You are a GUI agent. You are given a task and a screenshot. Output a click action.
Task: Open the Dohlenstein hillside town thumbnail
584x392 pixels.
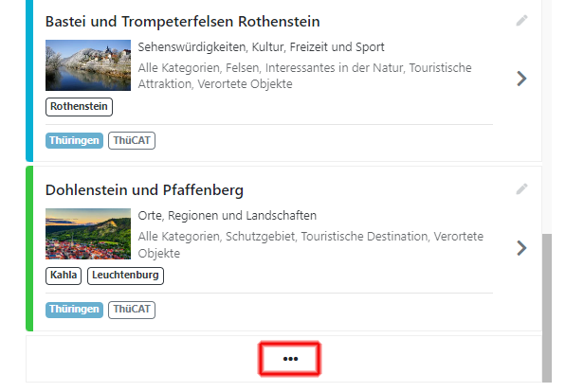click(x=88, y=234)
